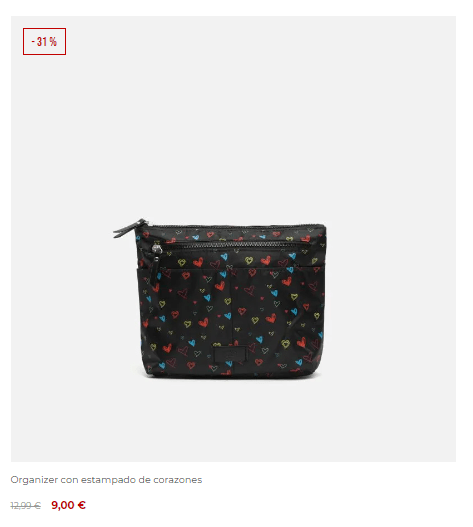Viewport: 473px width, 527px height.
Task: Click the euro symbol after 9,00
Action: [x=82, y=505]
